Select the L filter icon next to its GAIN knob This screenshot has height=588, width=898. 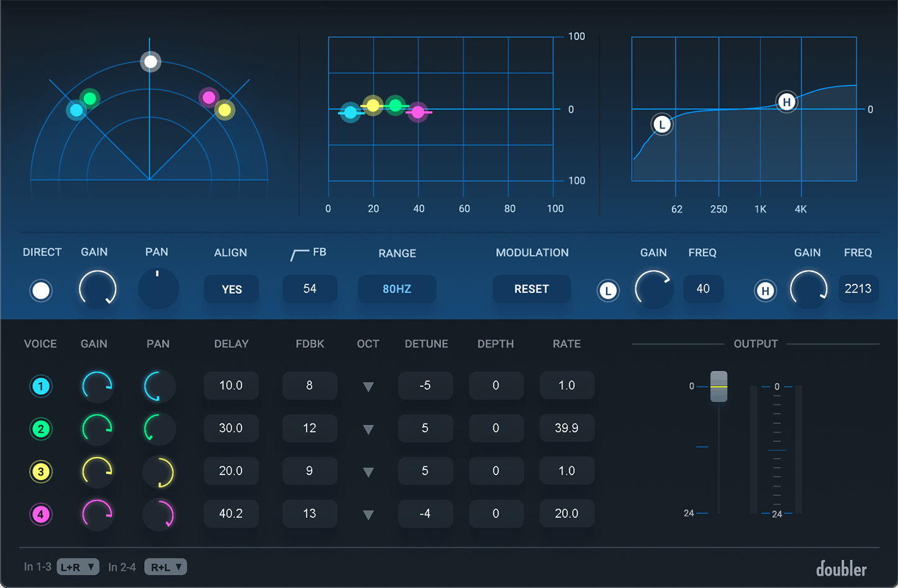pyautogui.click(x=608, y=291)
